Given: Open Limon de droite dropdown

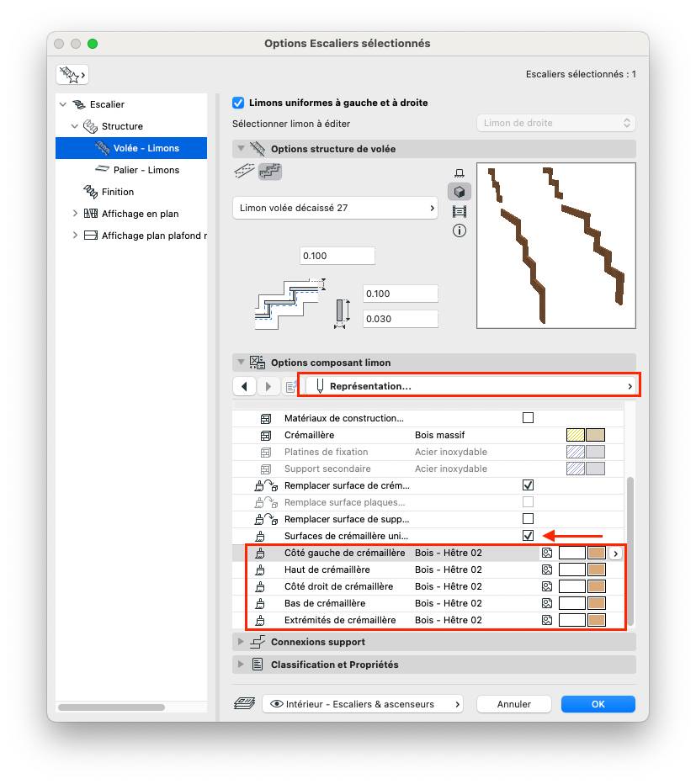Looking at the screenshot, I should pyautogui.click(x=556, y=123).
